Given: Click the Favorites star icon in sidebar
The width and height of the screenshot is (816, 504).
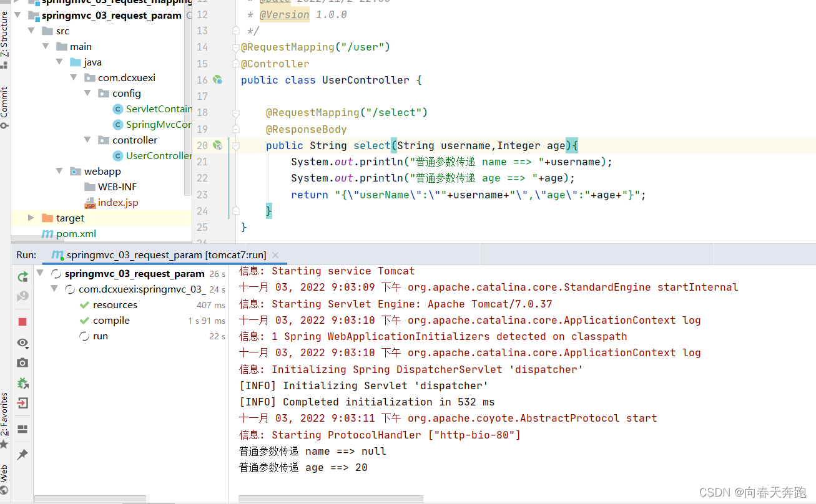Looking at the screenshot, I should click(x=4, y=444).
